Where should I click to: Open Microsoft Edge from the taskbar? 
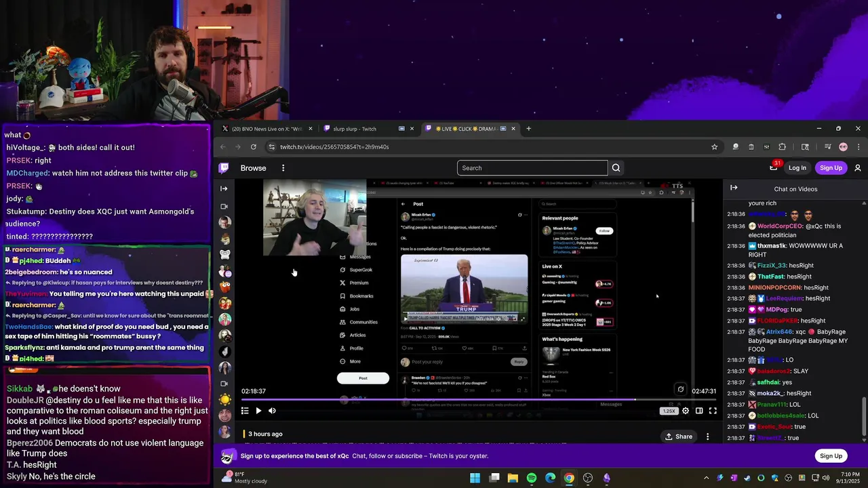551,478
